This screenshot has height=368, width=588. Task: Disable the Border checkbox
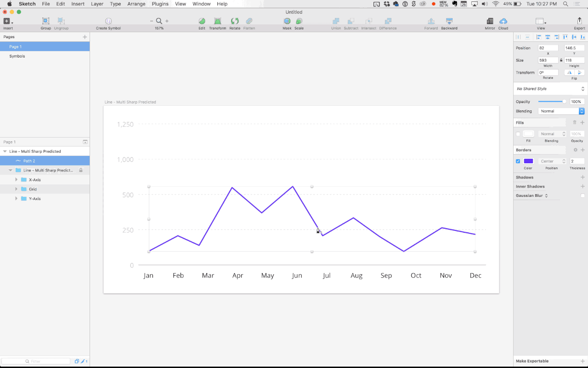point(518,161)
